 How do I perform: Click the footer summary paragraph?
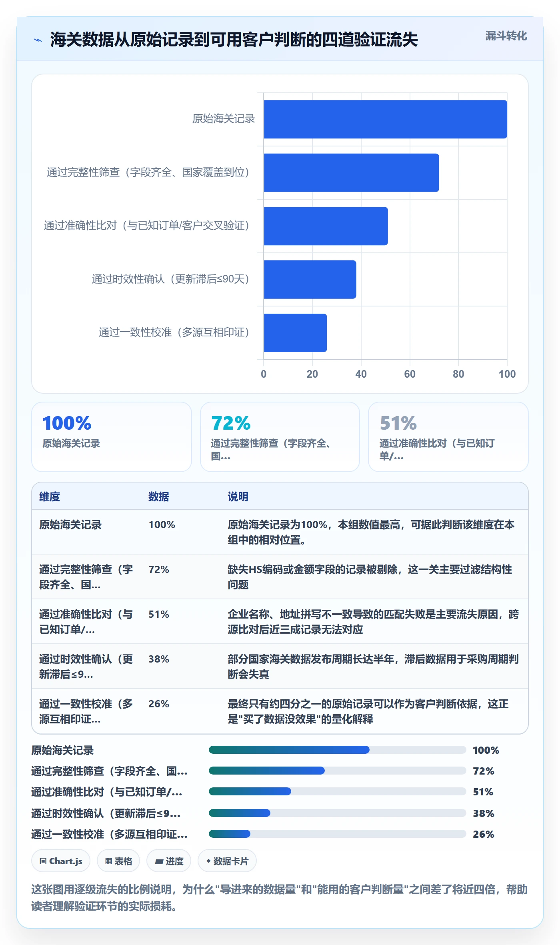tap(280, 897)
